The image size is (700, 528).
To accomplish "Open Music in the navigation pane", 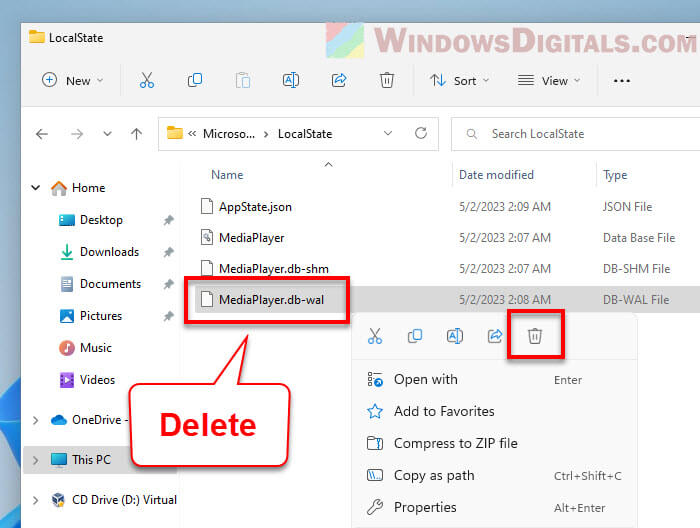I will 96,348.
